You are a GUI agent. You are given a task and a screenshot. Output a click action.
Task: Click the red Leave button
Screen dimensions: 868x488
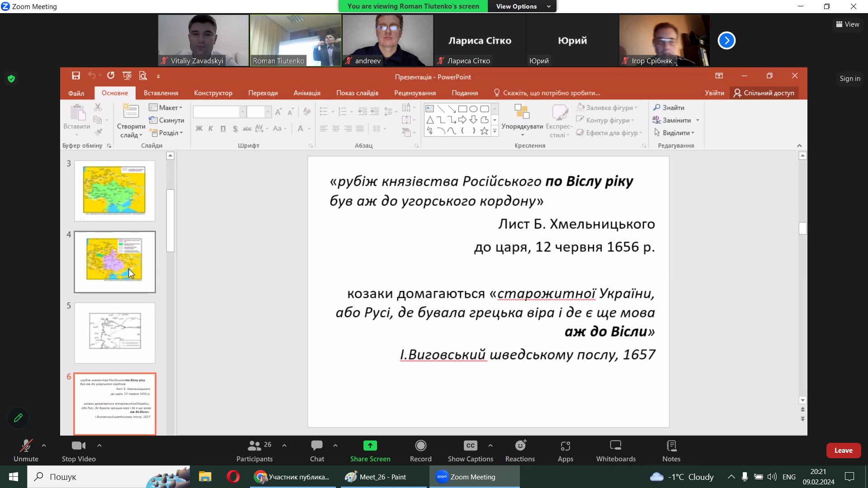click(x=843, y=450)
